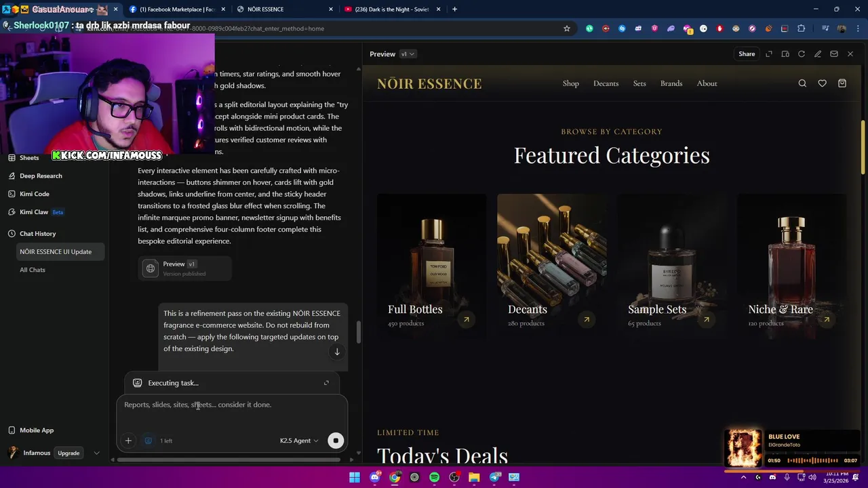Open the preview version v1 dropdown
The width and height of the screenshot is (868, 488).
tap(408, 54)
